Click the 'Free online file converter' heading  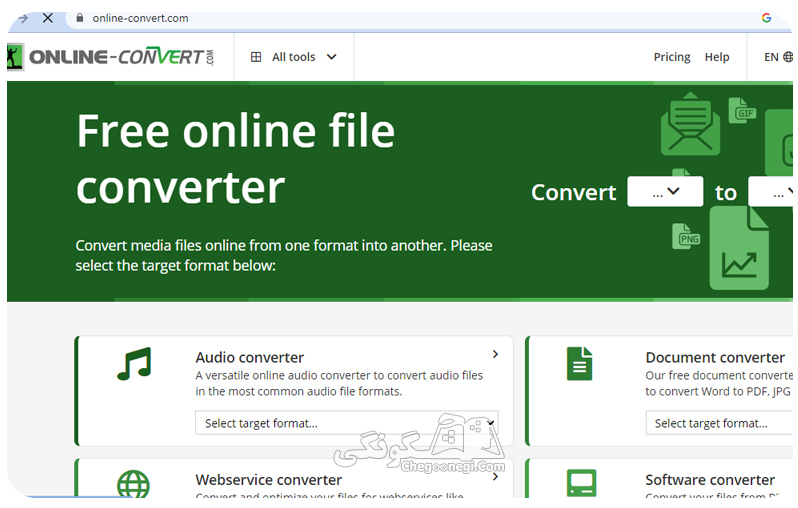[236, 159]
